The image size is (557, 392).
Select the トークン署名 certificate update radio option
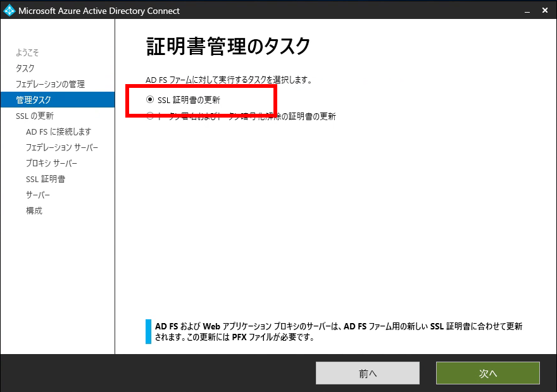(x=150, y=116)
